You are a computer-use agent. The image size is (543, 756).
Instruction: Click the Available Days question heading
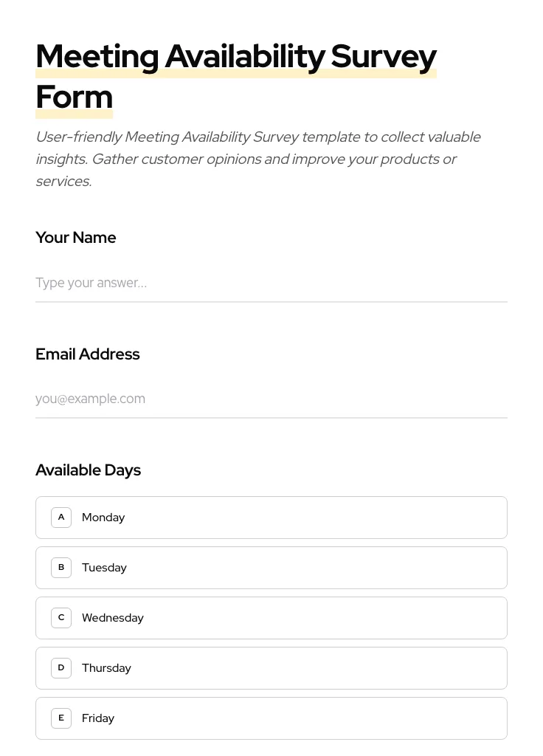tap(88, 470)
